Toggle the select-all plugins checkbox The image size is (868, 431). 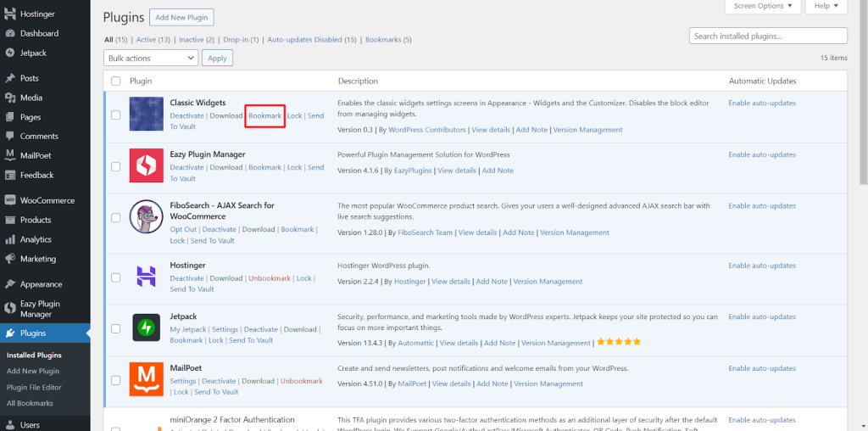(x=115, y=81)
